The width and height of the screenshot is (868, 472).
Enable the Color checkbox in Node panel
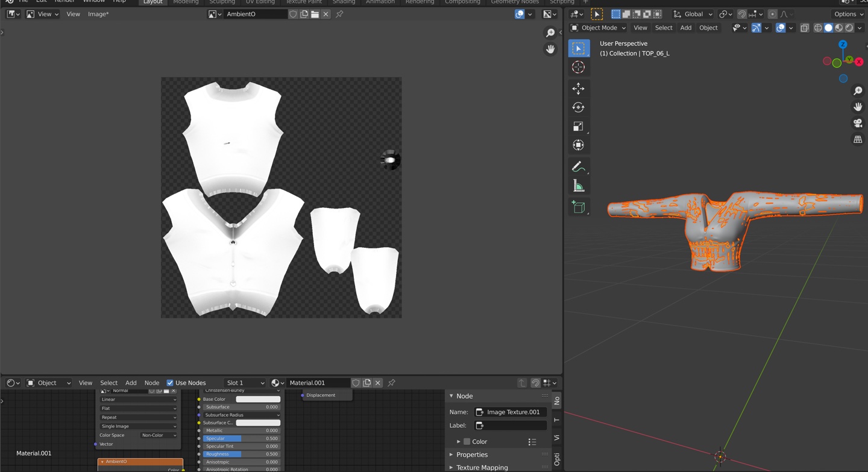pyautogui.click(x=467, y=441)
